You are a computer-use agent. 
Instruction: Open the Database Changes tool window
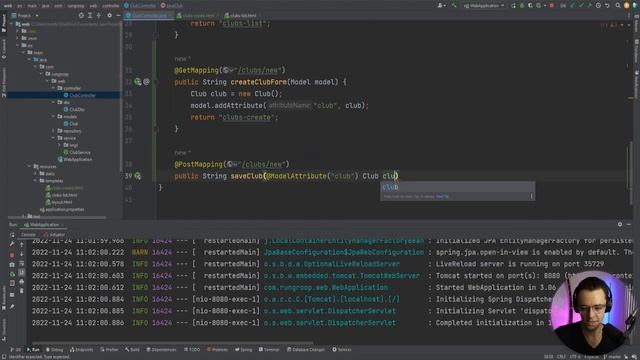tap(306, 350)
